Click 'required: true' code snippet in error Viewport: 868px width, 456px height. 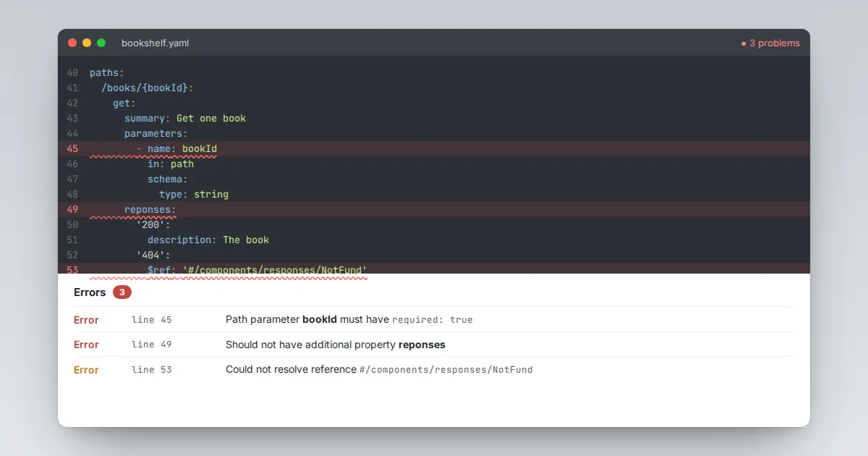point(433,319)
